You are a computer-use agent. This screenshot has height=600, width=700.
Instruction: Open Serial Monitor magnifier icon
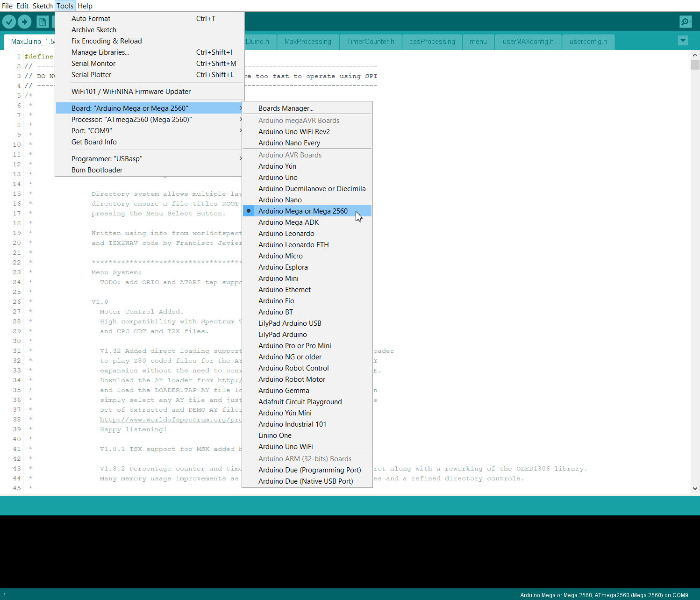click(x=686, y=21)
